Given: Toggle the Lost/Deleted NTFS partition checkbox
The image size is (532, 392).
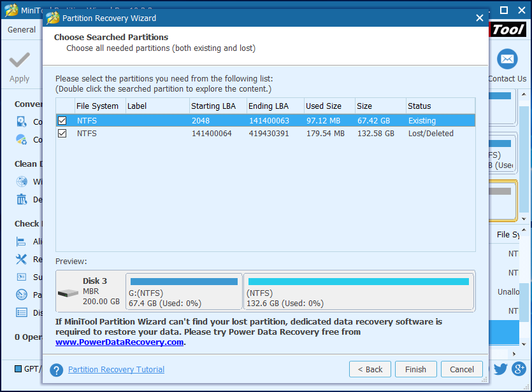Looking at the screenshot, I should (x=62, y=134).
